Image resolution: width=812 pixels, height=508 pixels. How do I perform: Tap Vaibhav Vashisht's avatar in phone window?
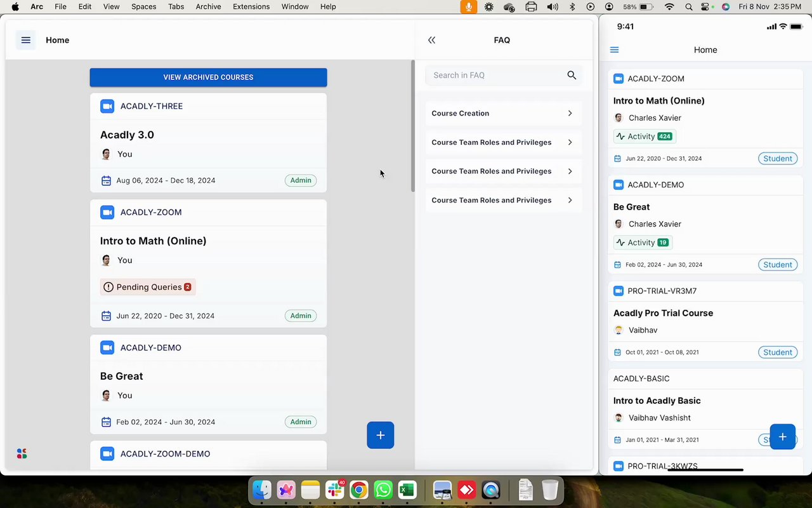tap(619, 418)
